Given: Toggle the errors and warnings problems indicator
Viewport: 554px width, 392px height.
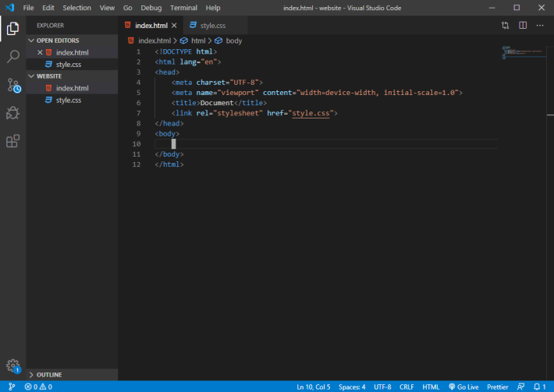Looking at the screenshot, I should (x=38, y=387).
